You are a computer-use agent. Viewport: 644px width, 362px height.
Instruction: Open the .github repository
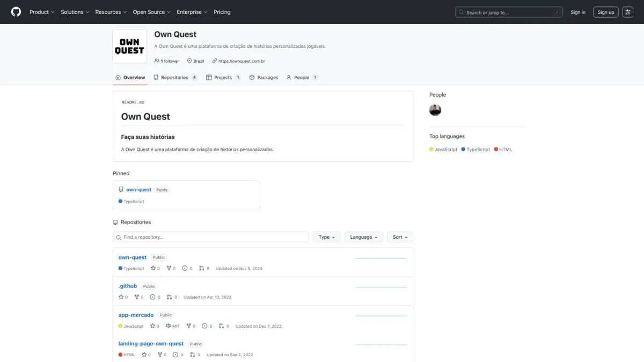128,286
